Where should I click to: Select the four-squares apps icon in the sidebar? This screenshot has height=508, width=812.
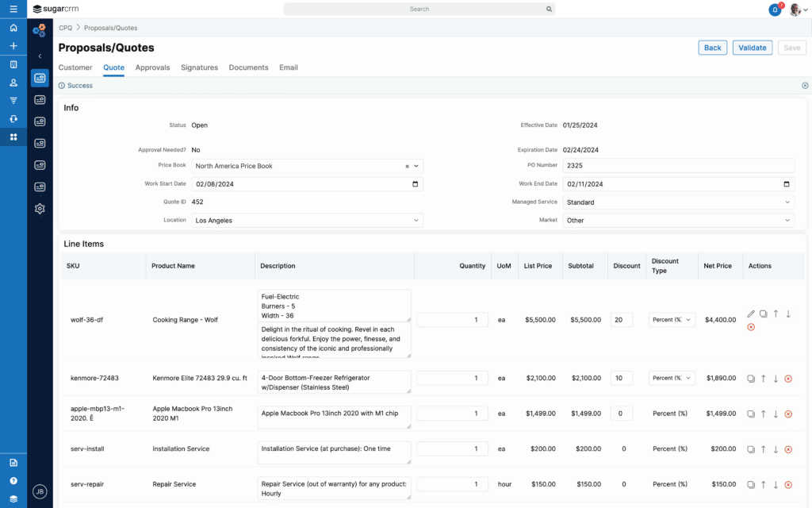click(13, 137)
